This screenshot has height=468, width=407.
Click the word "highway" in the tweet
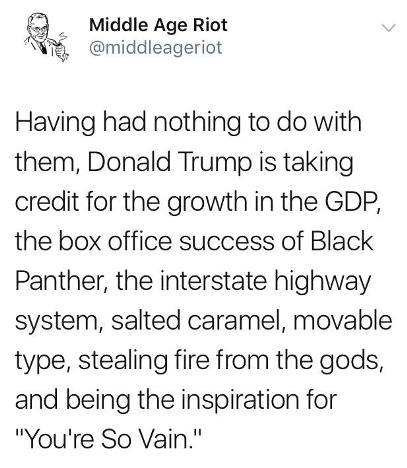(x=323, y=282)
